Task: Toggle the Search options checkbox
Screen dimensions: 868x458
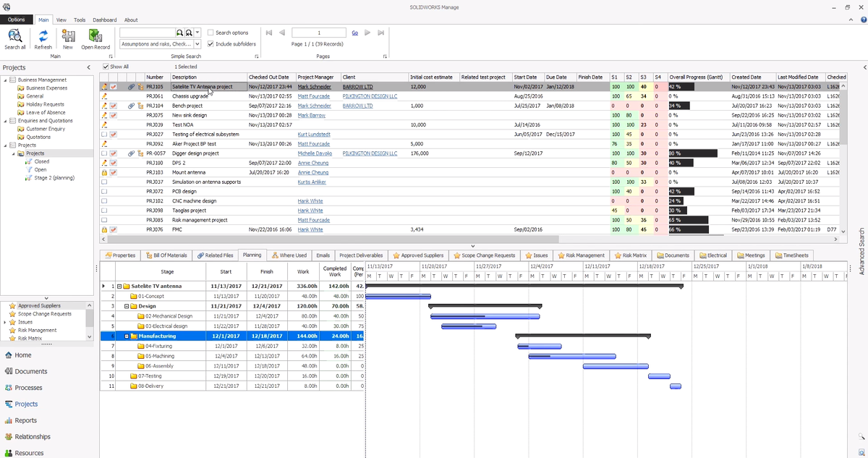Action: [210, 33]
